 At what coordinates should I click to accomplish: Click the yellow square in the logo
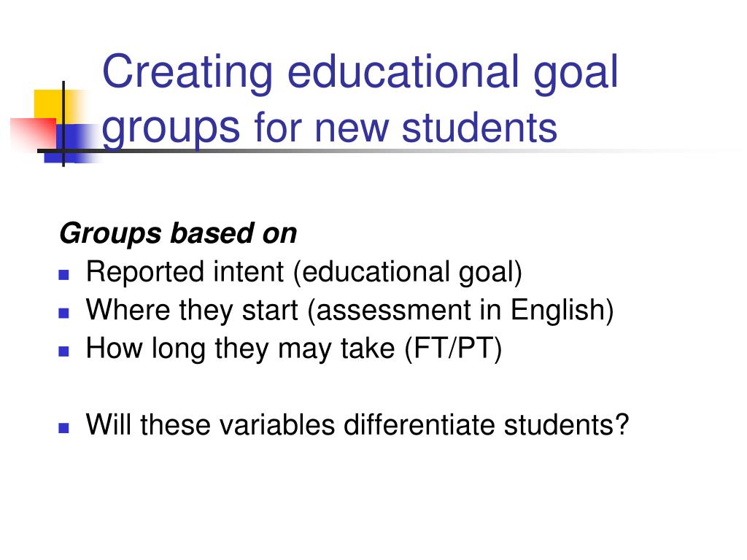(x=53, y=106)
